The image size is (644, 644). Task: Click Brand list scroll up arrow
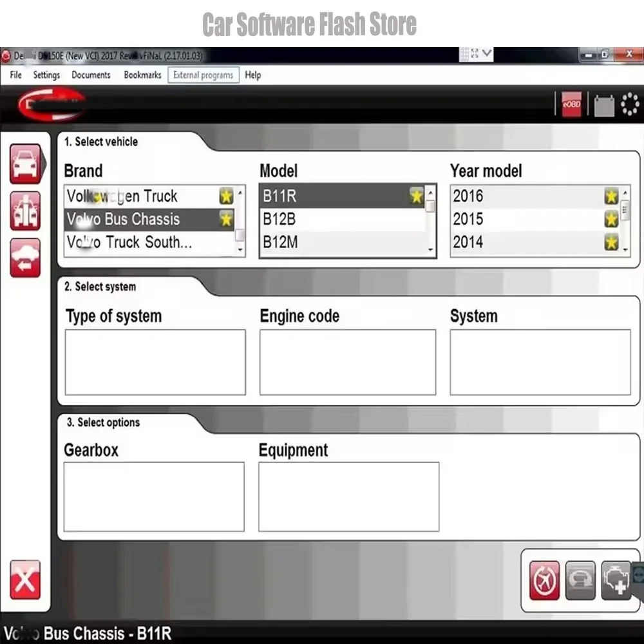click(x=240, y=192)
